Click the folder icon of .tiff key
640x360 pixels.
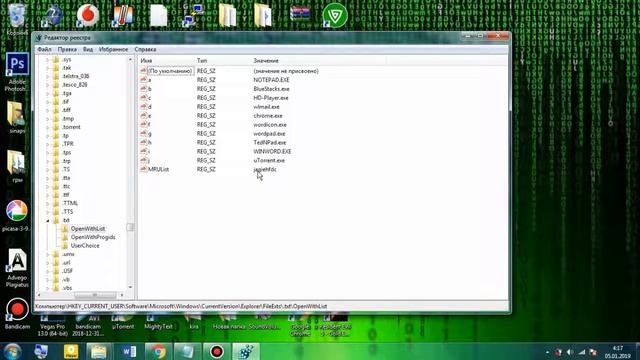[x=56, y=110]
